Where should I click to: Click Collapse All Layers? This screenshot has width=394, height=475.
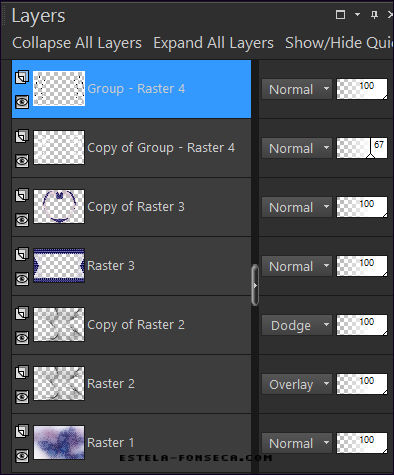(x=77, y=43)
